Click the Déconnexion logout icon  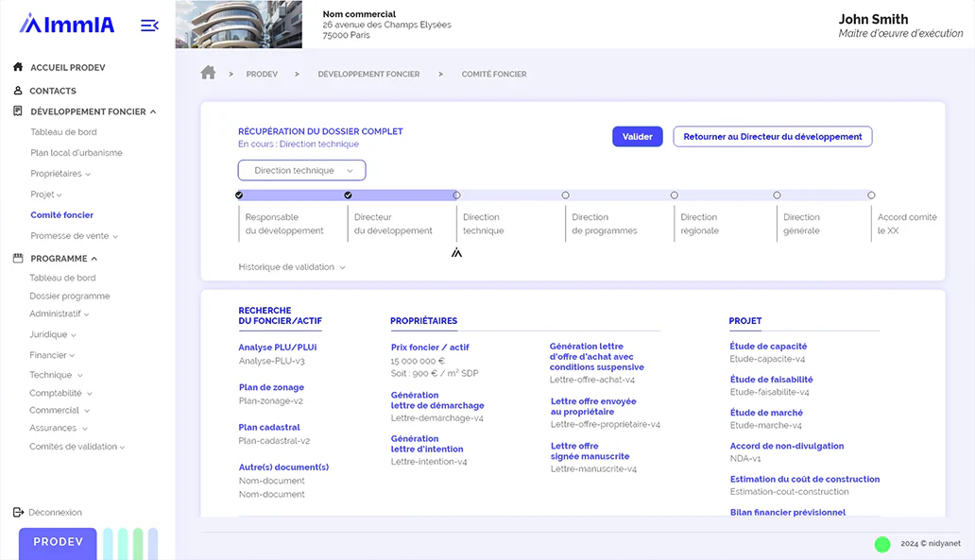tap(18, 512)
